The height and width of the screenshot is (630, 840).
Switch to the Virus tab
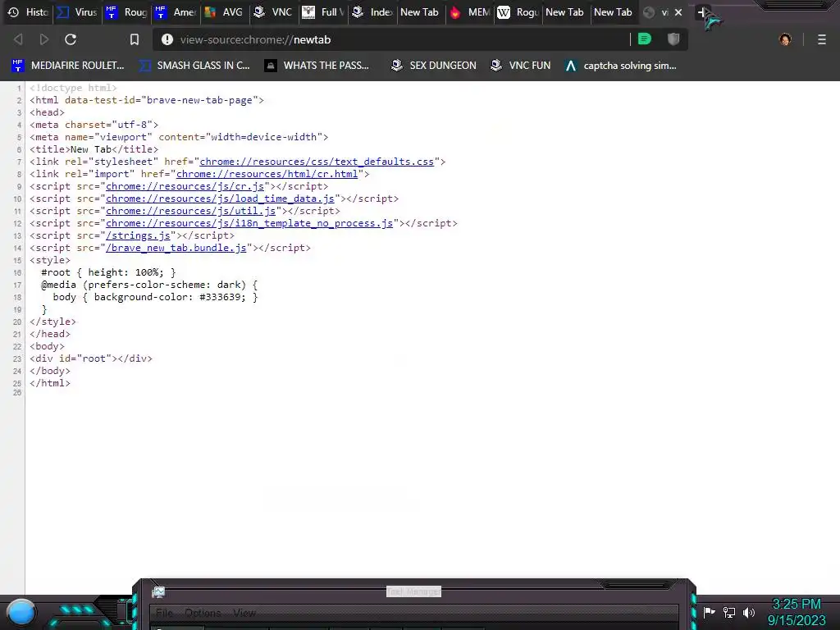click(78, 12)
